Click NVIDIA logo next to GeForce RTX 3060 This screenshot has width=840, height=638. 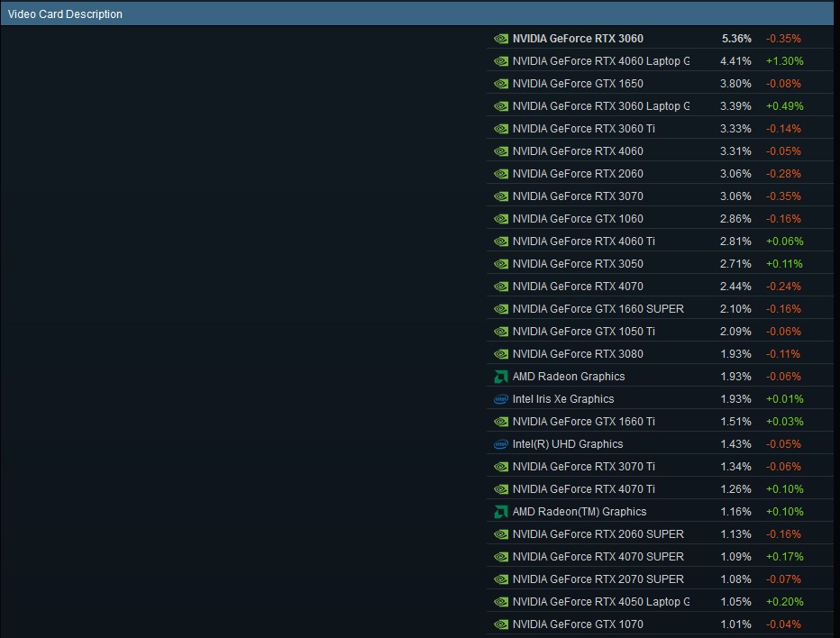pos(501,39)
